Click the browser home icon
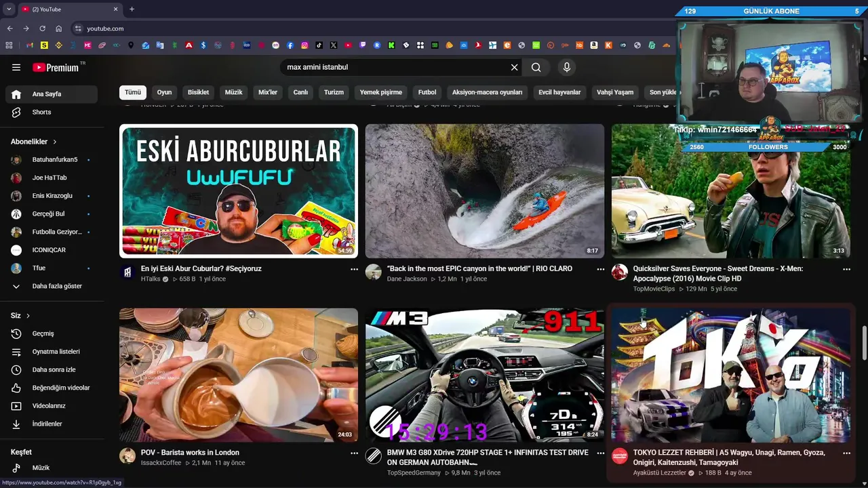868x488 pixels. 58,28
